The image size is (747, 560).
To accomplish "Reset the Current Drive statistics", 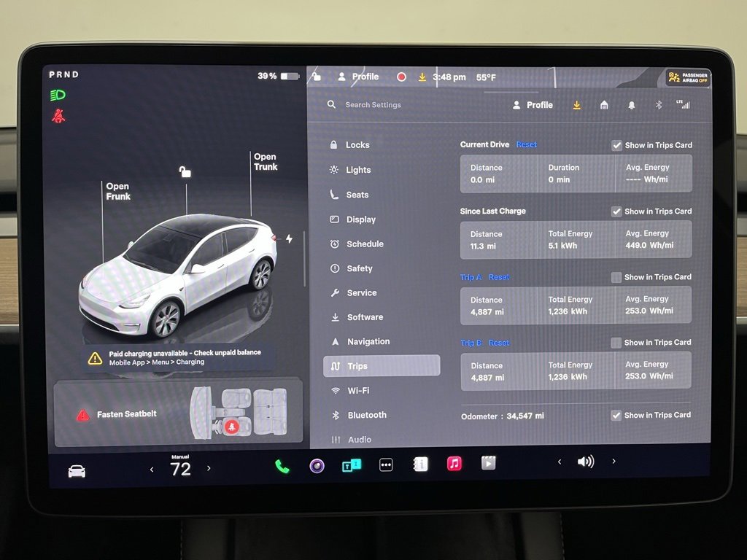I will point(527,144).
